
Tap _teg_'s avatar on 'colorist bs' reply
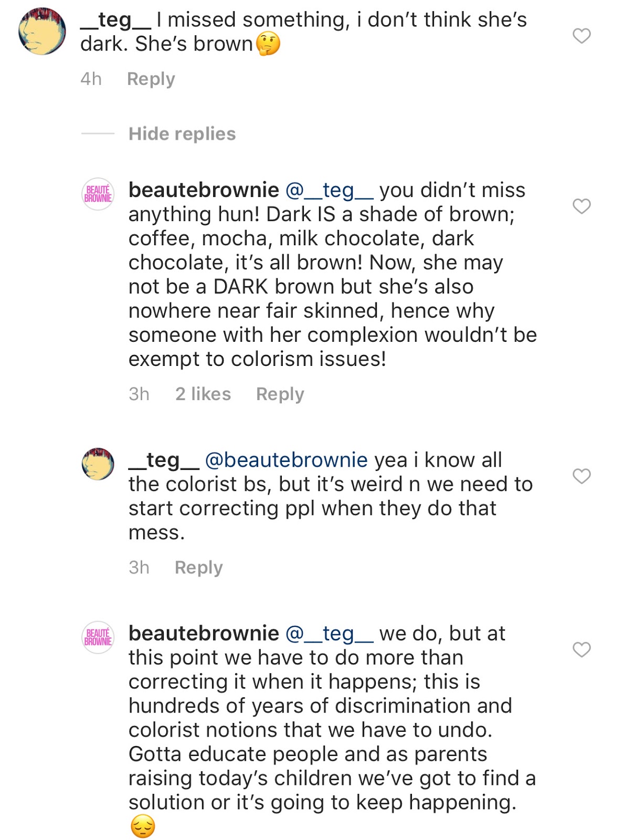(98, 464)
